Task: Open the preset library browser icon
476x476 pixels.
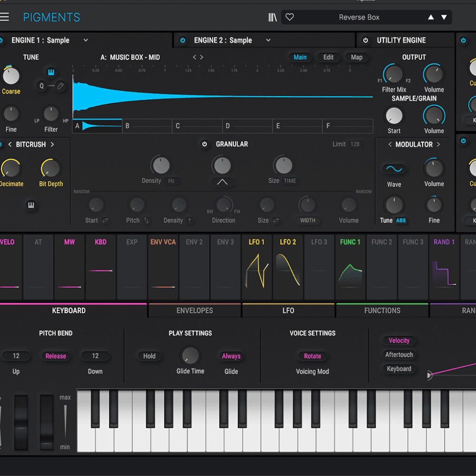Action: click(x=272, y=18)
